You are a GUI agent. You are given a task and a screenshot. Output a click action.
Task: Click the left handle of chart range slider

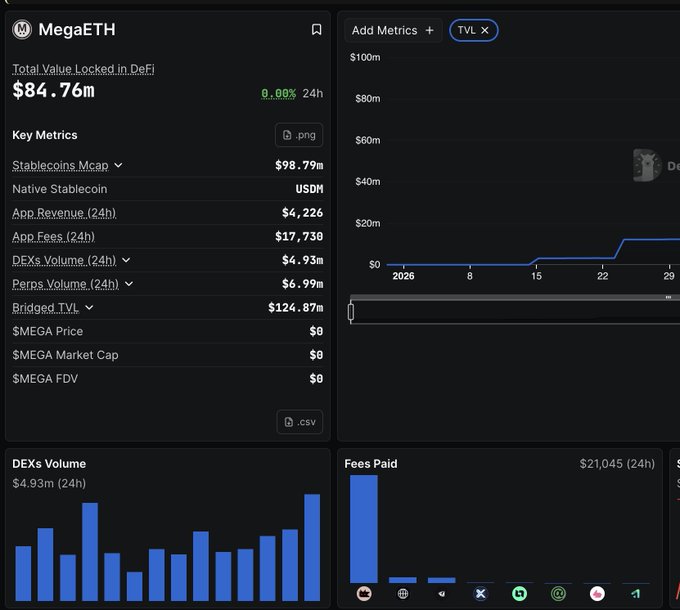[351, 312]
